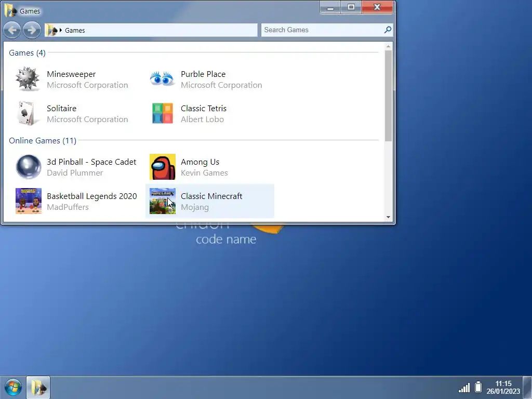Screen dimensions: 532x399
Task: Click the Games folder taskbar button
Action: 38,388
